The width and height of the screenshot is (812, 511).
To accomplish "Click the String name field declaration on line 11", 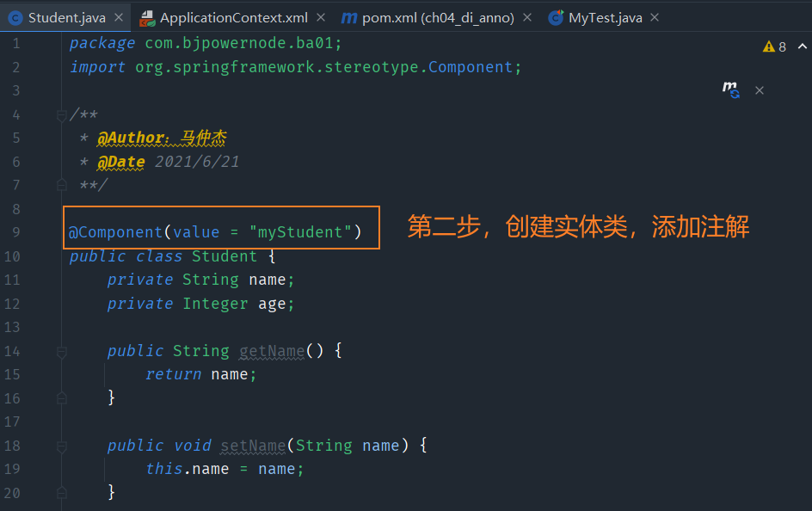I will point(201,280).
